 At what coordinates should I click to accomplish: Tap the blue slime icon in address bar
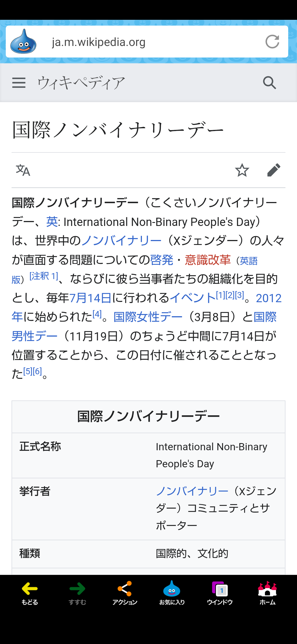(23, 42)
